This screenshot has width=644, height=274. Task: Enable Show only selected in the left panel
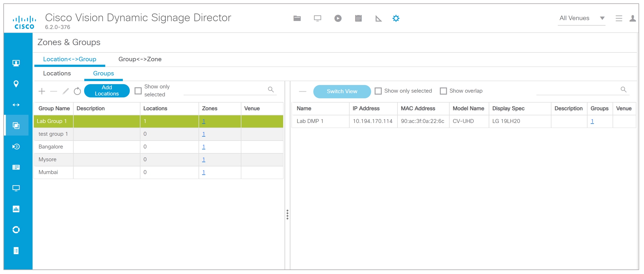(x=138, y=90)
